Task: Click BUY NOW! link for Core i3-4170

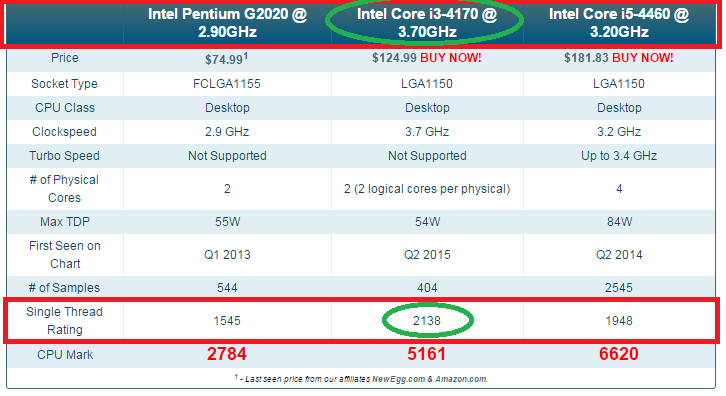Action: tap(451, 58)
